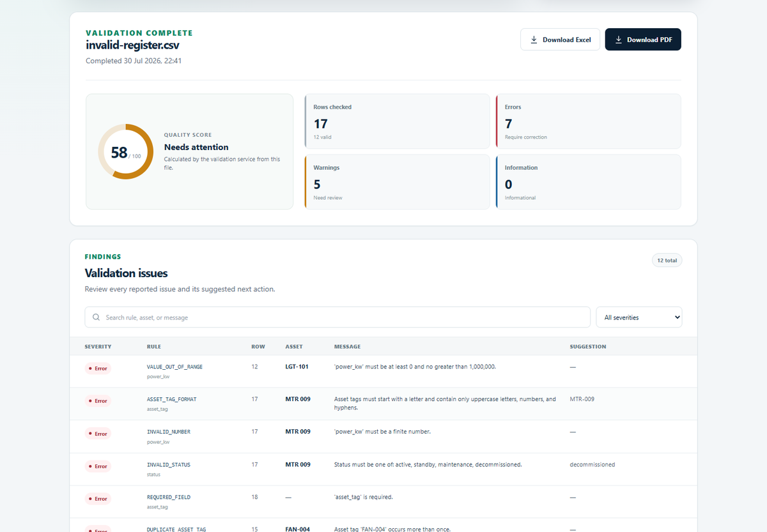Click MTR 009 in the ASSET_TAG_FORMAT row

tap(298, 399)
